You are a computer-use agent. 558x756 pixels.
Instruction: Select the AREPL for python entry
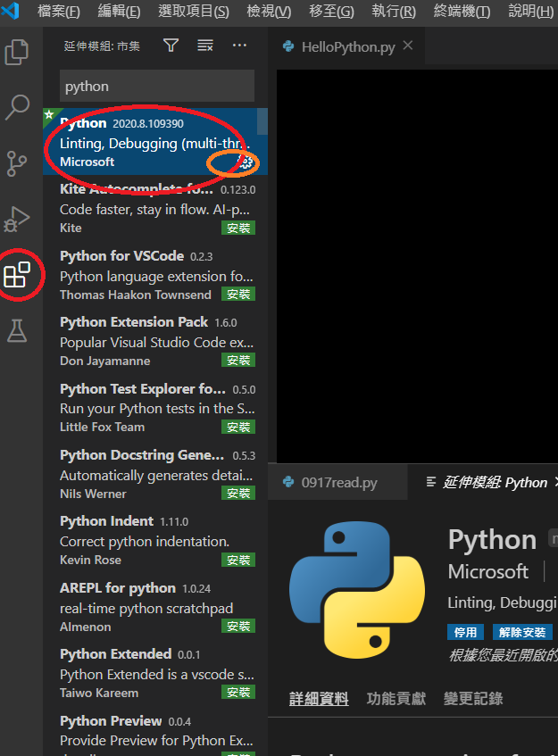[x=154, y=607]
